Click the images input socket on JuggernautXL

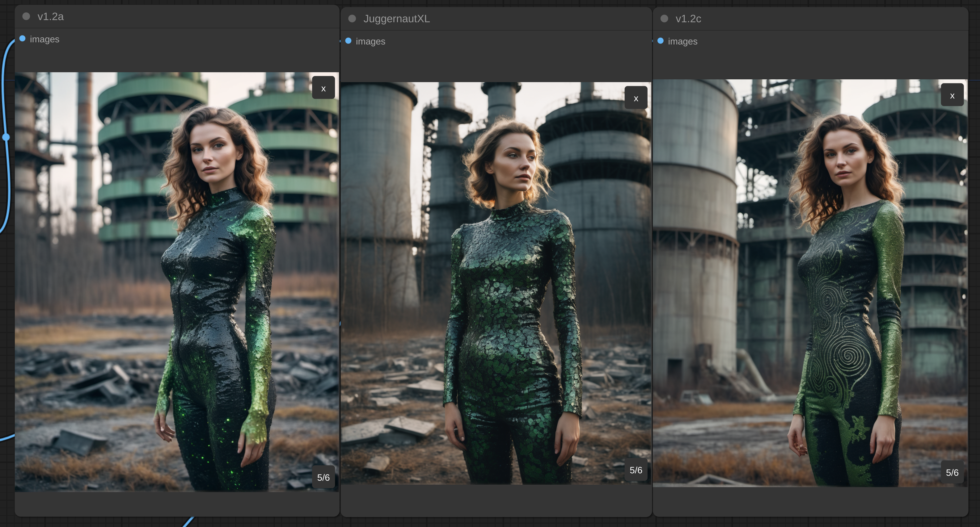(348, 41)
